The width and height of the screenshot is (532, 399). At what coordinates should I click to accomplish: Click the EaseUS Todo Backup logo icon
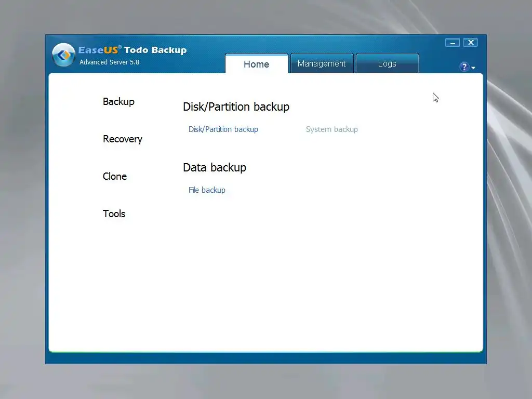[63, 55]
